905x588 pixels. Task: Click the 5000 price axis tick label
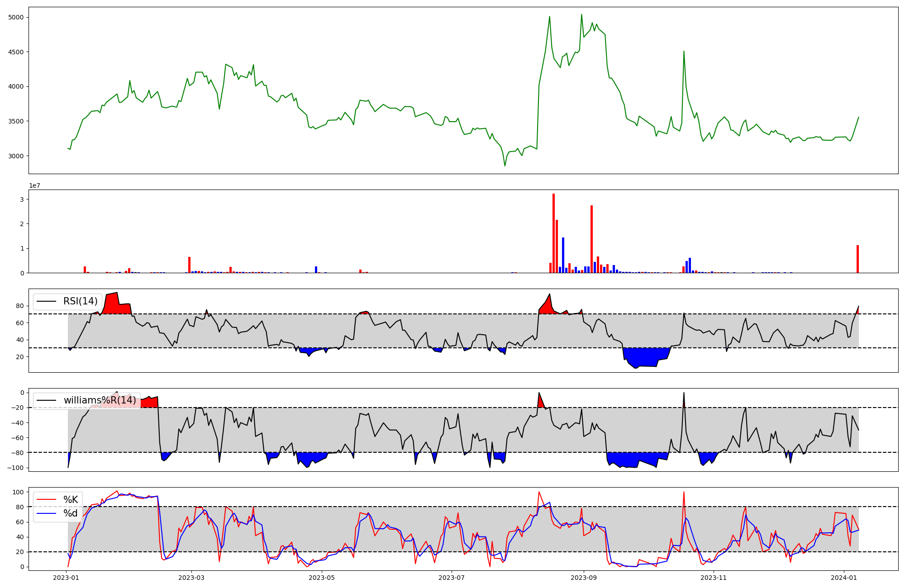(15, 17)
